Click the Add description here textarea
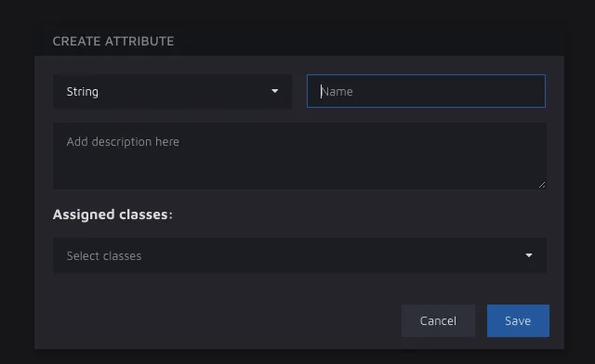 pos(299,156)
